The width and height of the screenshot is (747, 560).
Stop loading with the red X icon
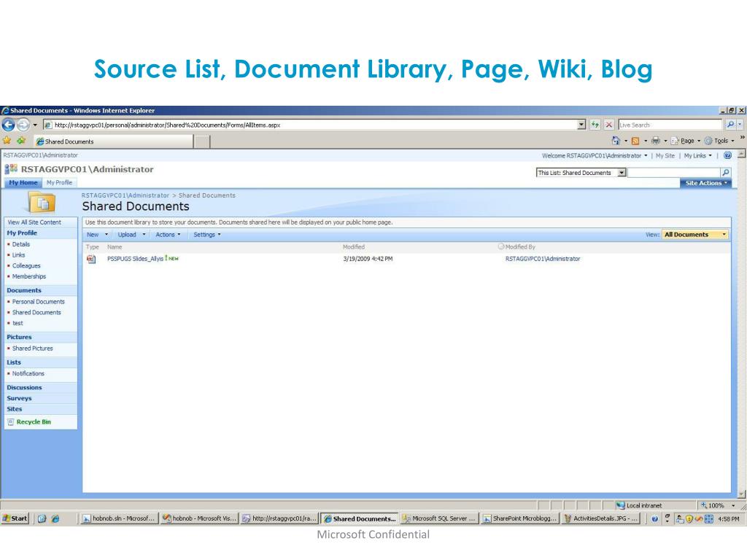pyautogui.click(x=609, y=125)
